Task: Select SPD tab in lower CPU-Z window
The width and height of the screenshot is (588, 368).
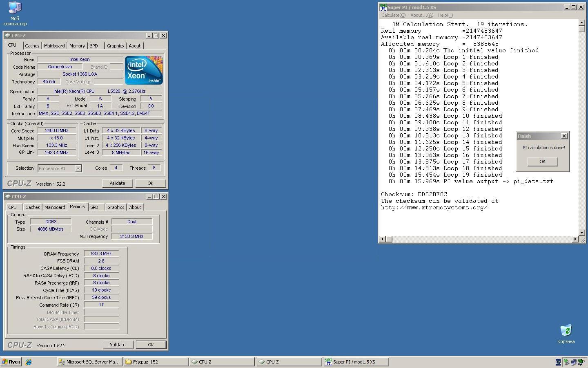Action: pos(94,207)
